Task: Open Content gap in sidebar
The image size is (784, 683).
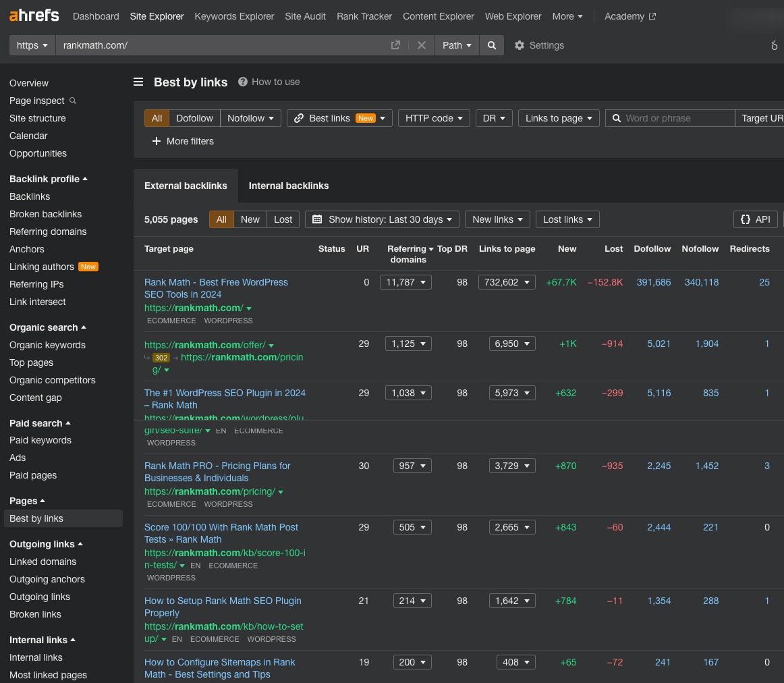Action: [x=36, y=398]
